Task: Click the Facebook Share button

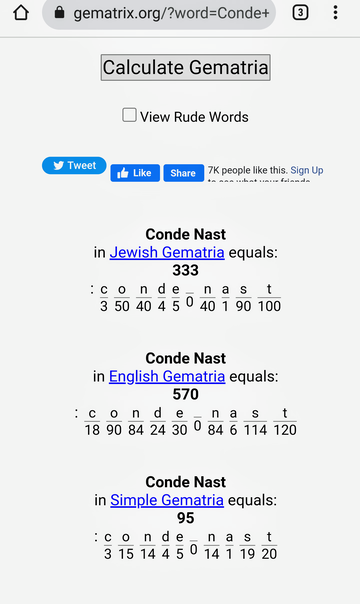Action: tap(184, 173)
